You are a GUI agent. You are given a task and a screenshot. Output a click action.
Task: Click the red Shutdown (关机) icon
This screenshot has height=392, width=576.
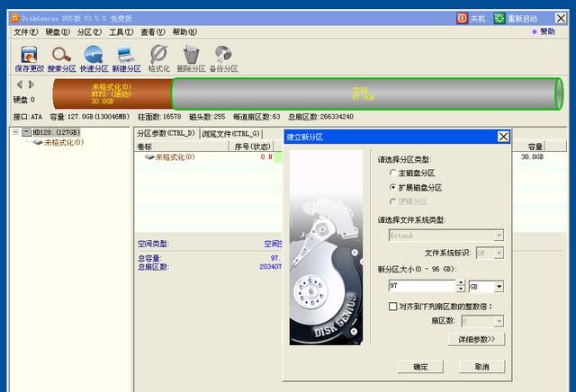click(462, 18)
